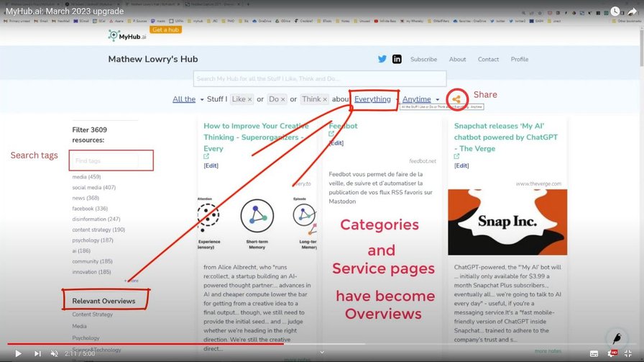Open the Contact menu item
The width and height of the screenshot is (644, 362).
coord(488,59)
